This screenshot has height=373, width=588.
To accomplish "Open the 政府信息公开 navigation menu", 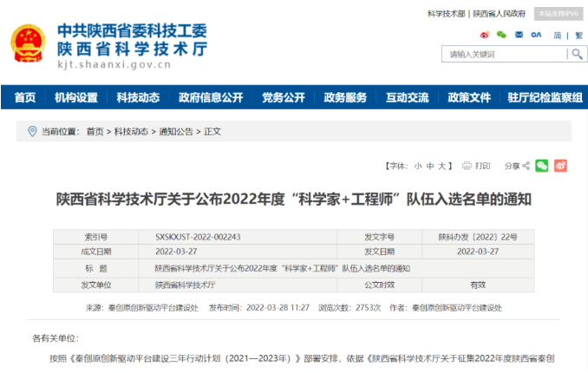I will pyautogui.click(x=211, y=98).
